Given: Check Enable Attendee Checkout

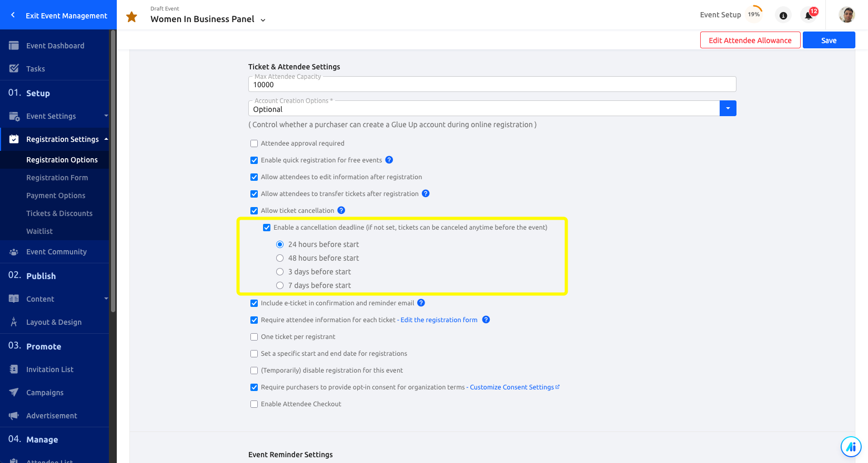Looking at the screenshot, I should [254, 404].
